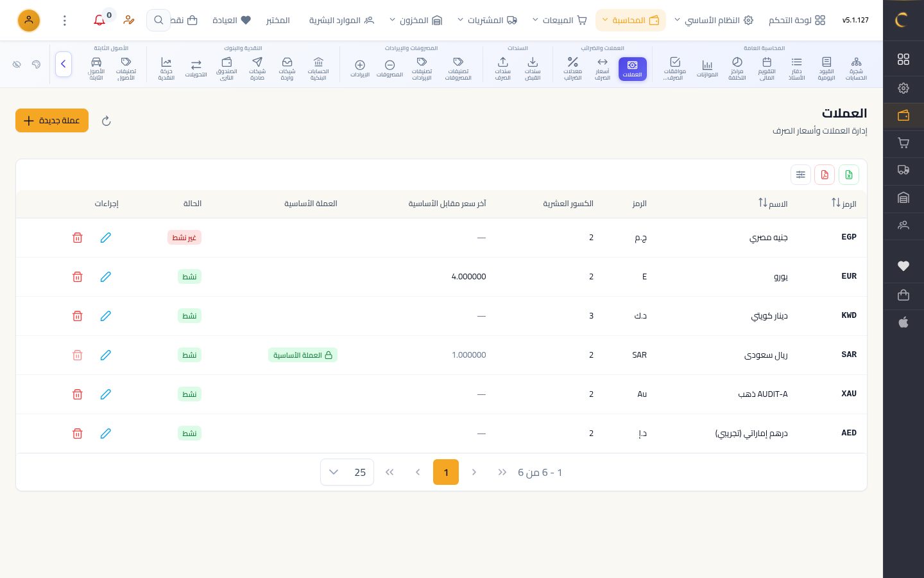The image size is (924, 578).
Task: Expand the Purchases top menu dropdown
Action: click(488, 21)
